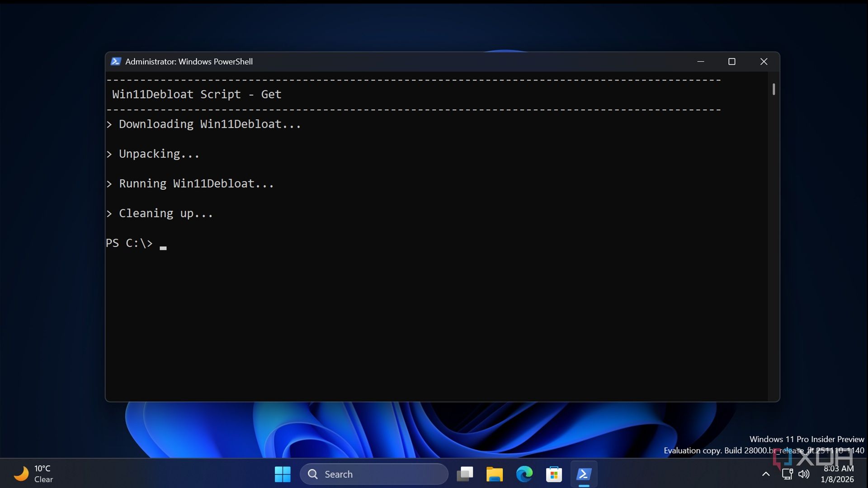Minimize the PowerShell window
Image resolution: width=868 pixels, height=488 pixels.
[x=701, y=61]
